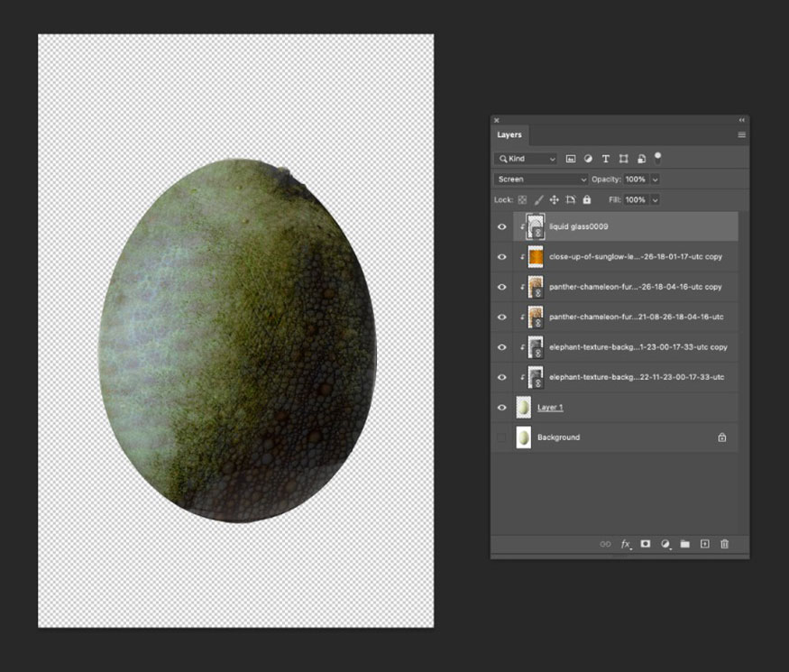
Task: Show the Background layer visibility
Action: click(501, 437)
